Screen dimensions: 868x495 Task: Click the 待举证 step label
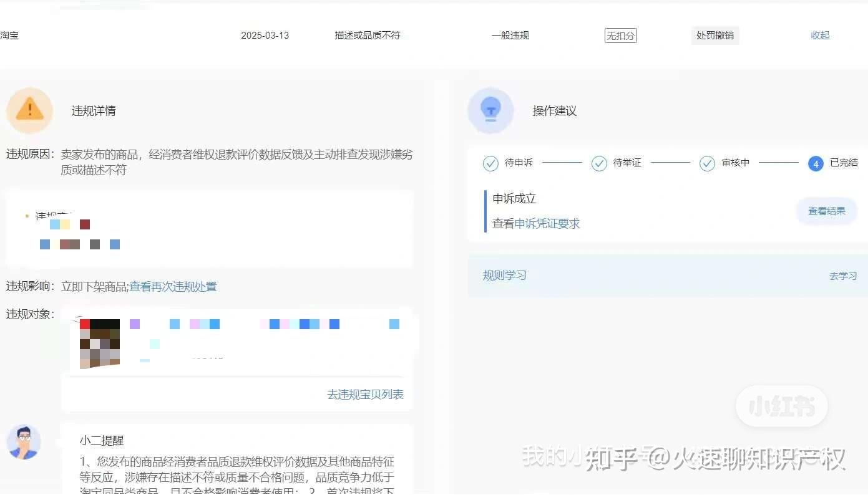(627, 163)
